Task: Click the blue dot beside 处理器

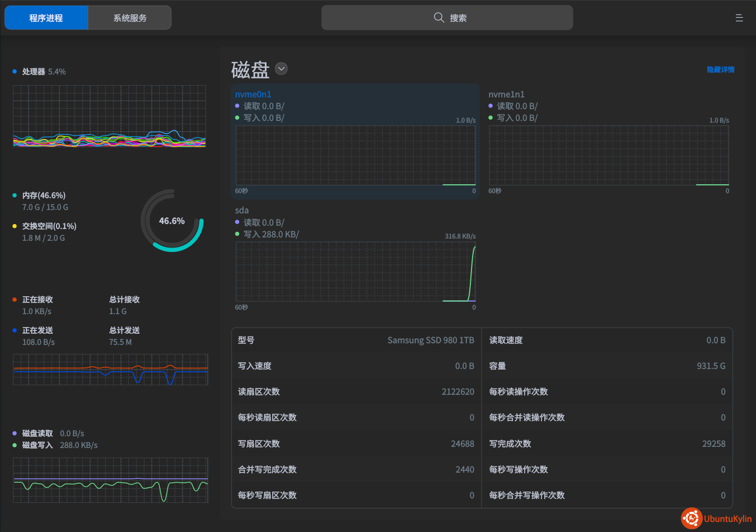Action: click(x=15, y=72)
